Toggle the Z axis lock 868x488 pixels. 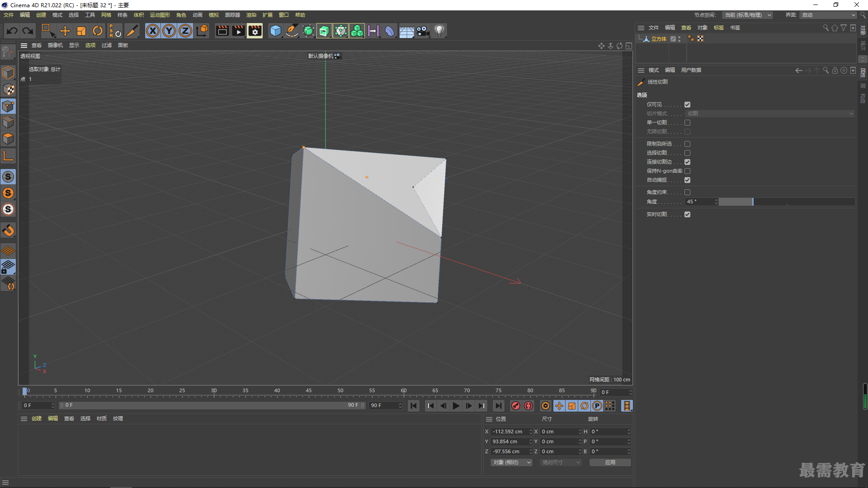pyautogui.click(x=185, y=31)
